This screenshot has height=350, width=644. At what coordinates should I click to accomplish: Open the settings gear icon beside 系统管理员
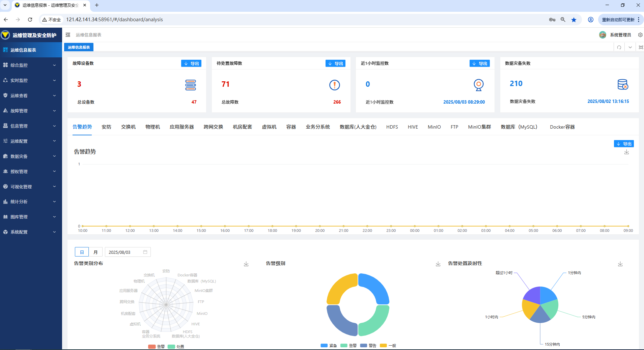point(640,35)
